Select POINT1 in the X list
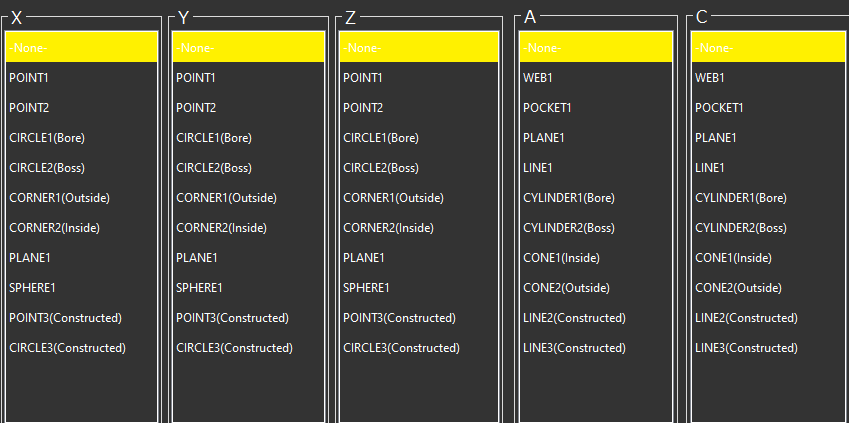 [28, 78]
